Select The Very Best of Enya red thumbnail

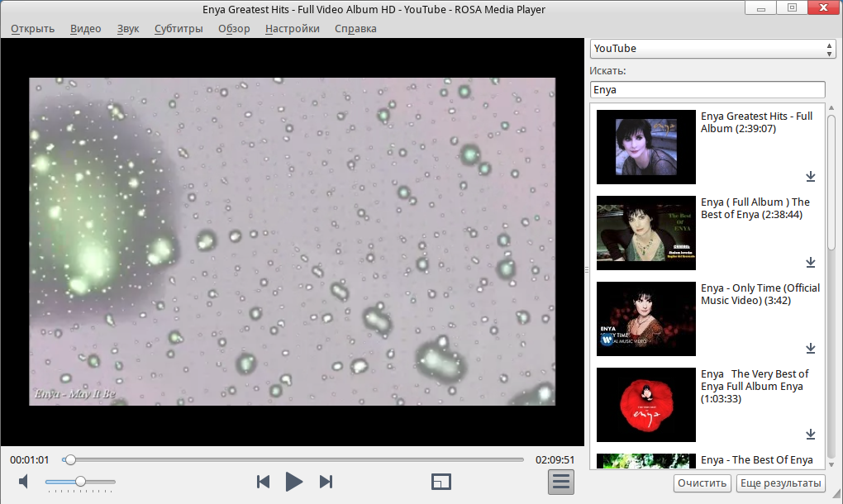(x=646, y=405)
